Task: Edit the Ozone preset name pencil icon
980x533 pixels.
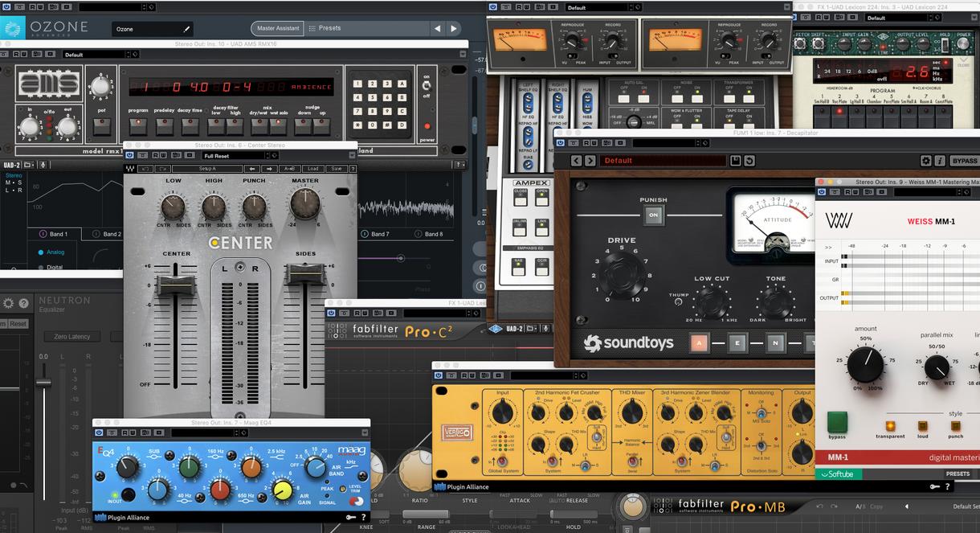Action: 187,29
